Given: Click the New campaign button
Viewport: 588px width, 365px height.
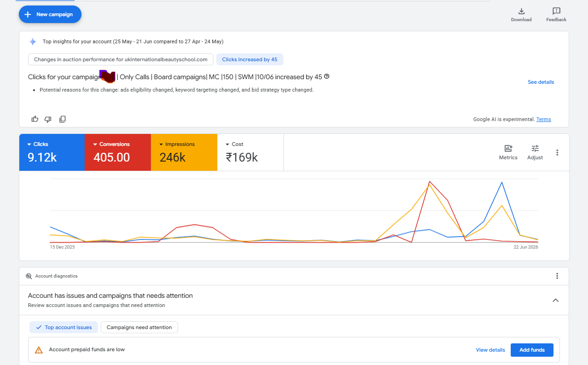Looking at the screenshot, I should coord(50,14).
